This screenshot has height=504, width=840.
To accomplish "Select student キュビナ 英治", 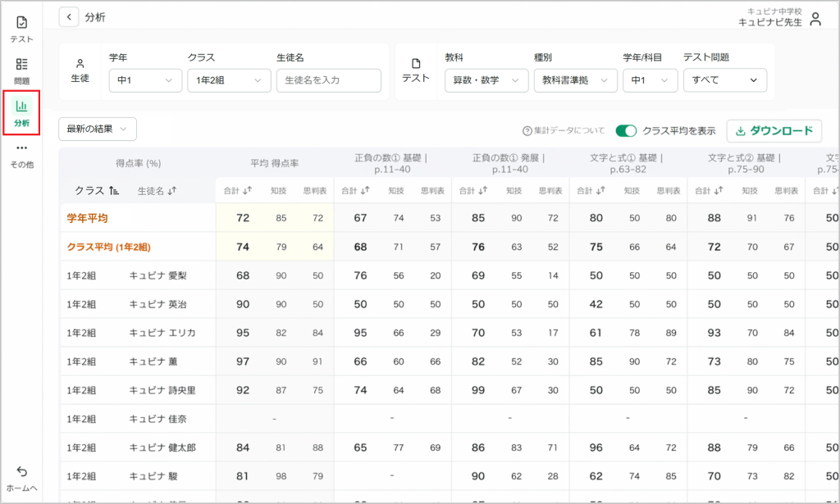I will tap(158, 304).
